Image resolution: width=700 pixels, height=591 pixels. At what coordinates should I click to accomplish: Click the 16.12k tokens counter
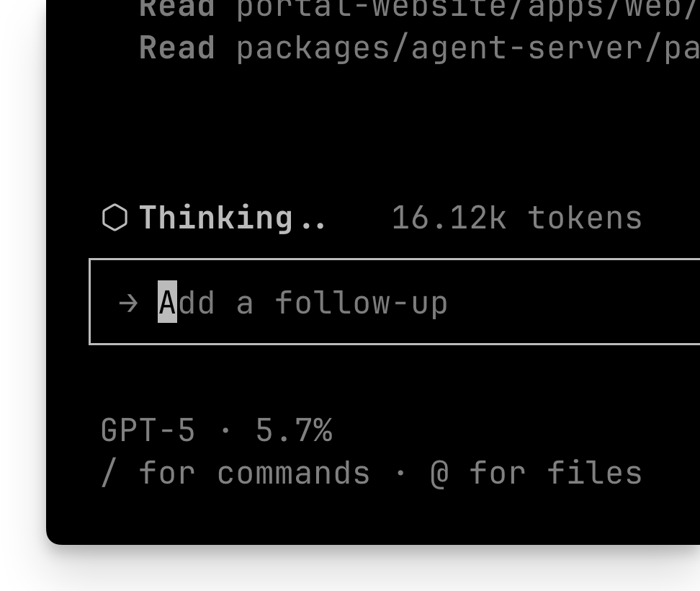pyautogui.click(x=517, y=218)
